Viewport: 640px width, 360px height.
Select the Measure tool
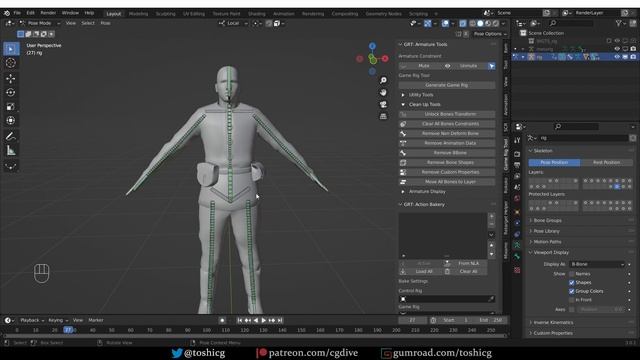pos(11,151)
